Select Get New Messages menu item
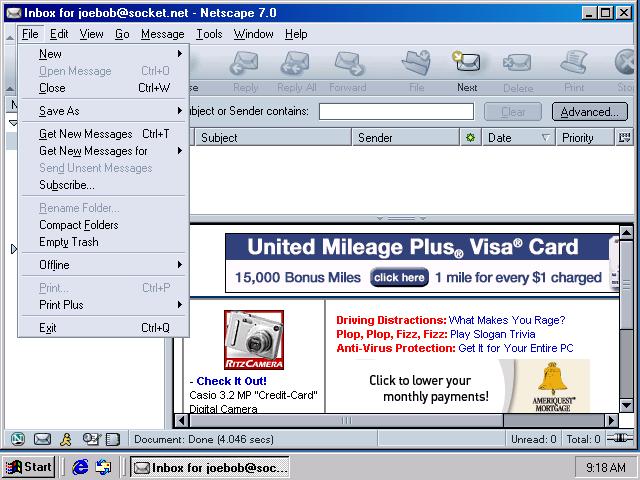Image resolution: width=640 pixels, height=480 pixels. (x=104, y=134)
